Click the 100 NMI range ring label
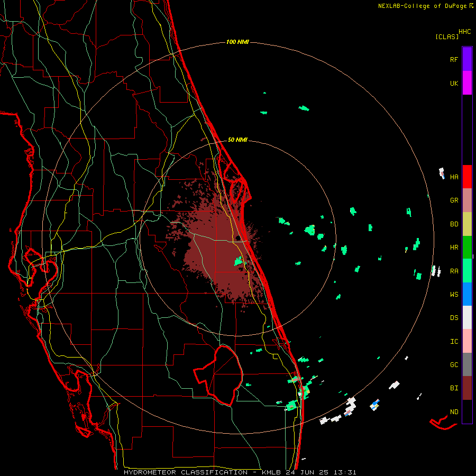476x476 pixels. pyautogui.click(x=237, y=42)
